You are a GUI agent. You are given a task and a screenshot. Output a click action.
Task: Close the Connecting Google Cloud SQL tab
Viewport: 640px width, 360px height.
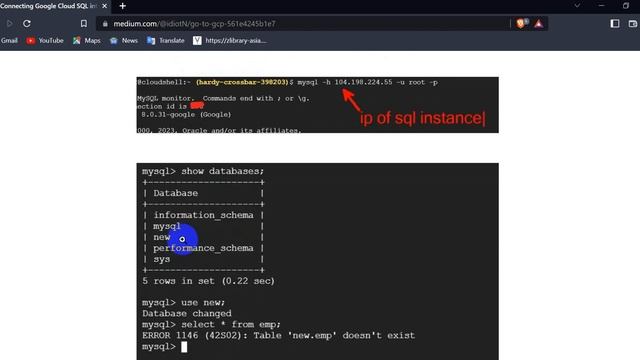tap(104, 6)
